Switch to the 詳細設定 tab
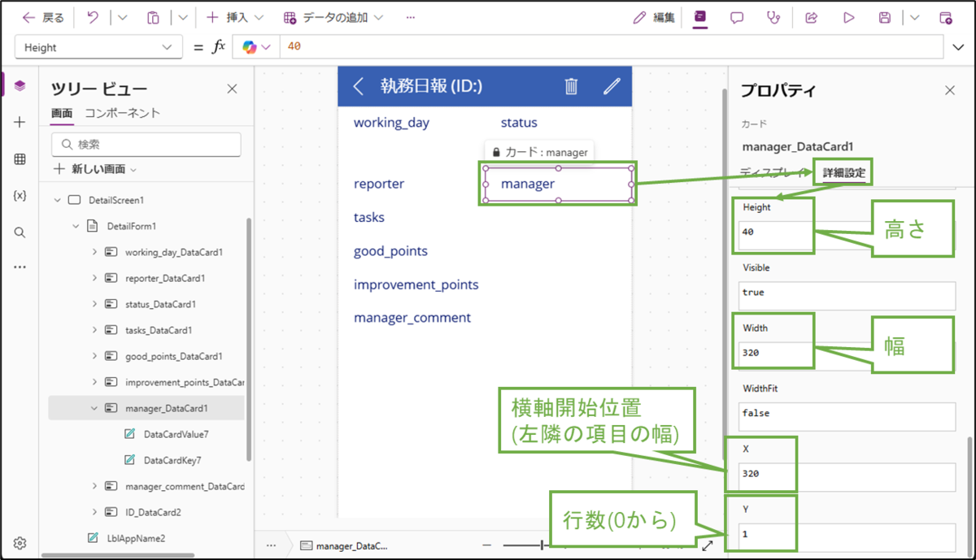 (845, 172)
